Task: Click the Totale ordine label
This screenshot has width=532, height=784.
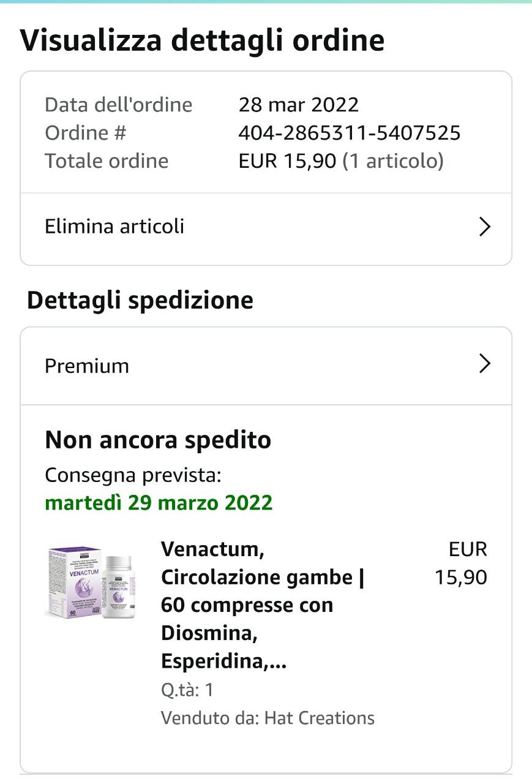Action: pos(107,161)
